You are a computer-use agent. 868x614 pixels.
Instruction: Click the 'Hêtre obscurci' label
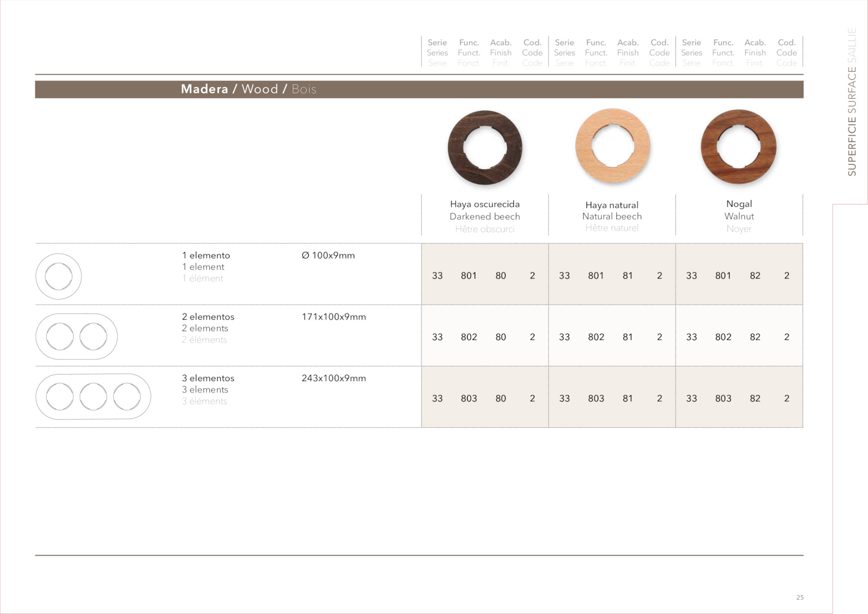[485, 229]
